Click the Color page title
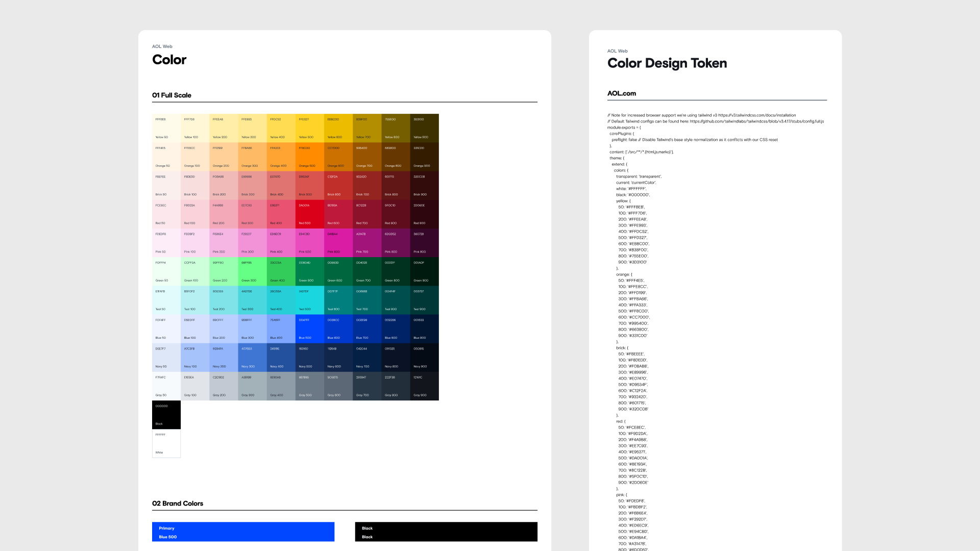The image size is (980, 551). pos(169,60)
